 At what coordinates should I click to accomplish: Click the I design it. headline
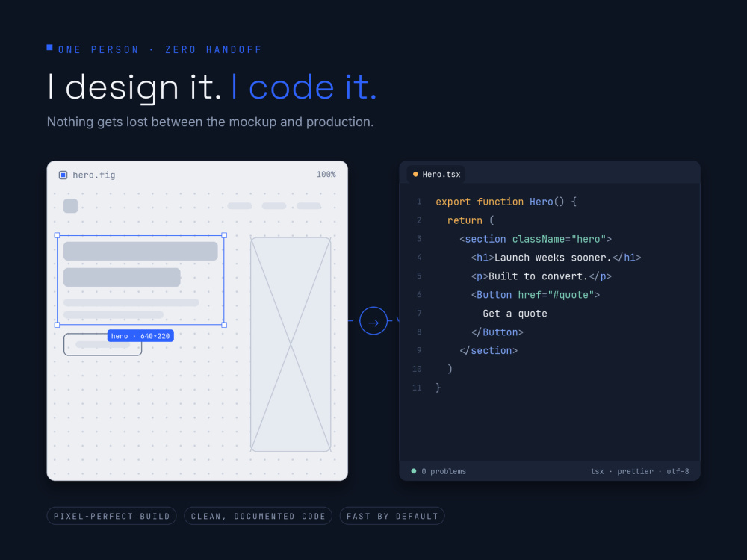tap(134, 87)
